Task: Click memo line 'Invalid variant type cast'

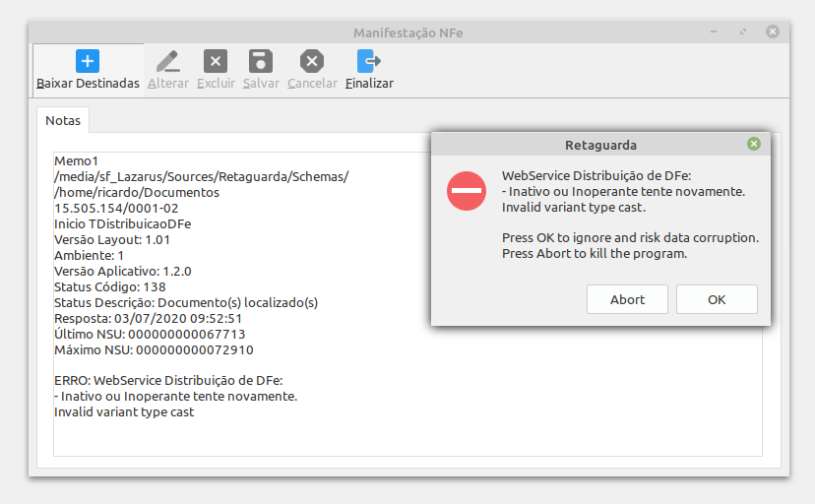Action: tap(124, 412)
